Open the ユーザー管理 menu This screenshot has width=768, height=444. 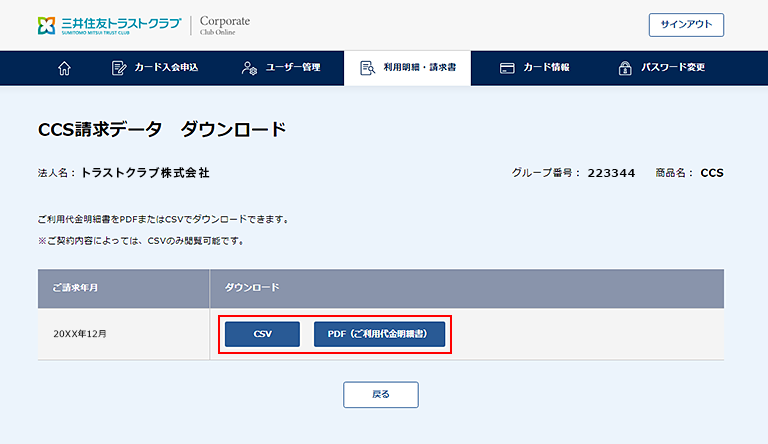[281, 68]
